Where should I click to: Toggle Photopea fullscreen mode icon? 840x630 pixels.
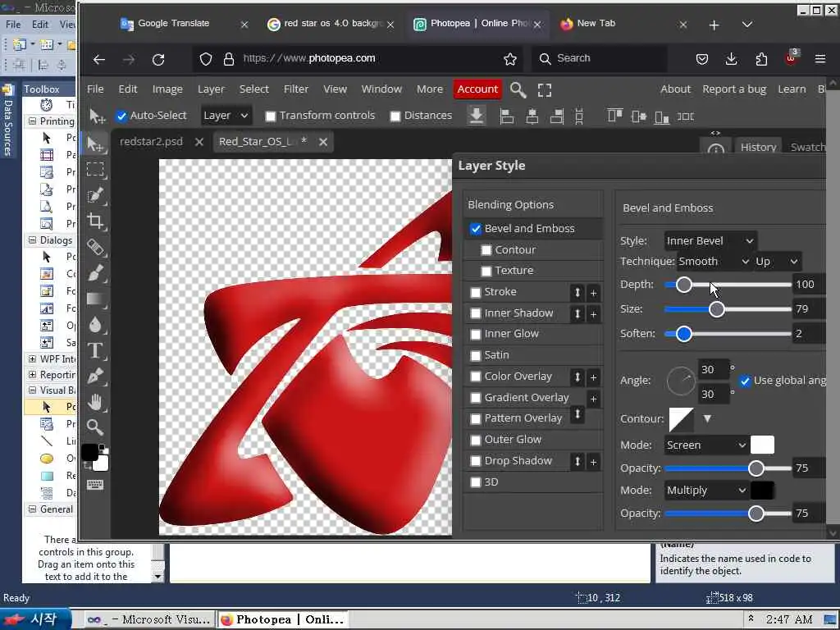tap(545, 89)
